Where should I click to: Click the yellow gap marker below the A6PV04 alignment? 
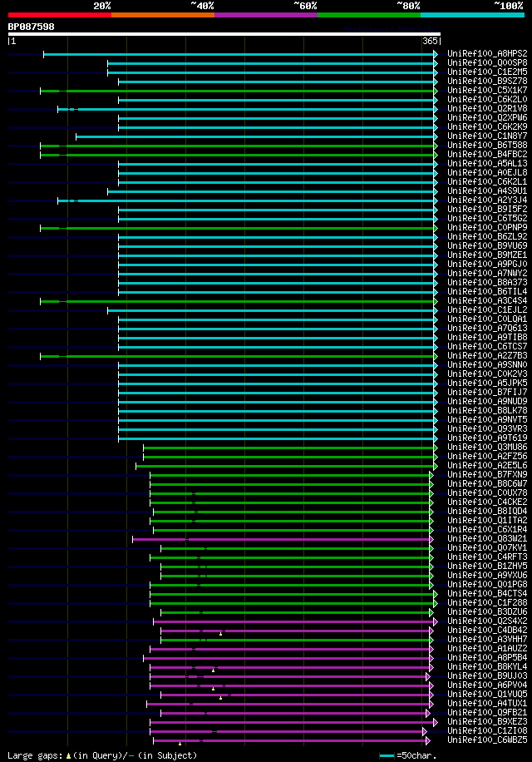click(x=213, y=689)
